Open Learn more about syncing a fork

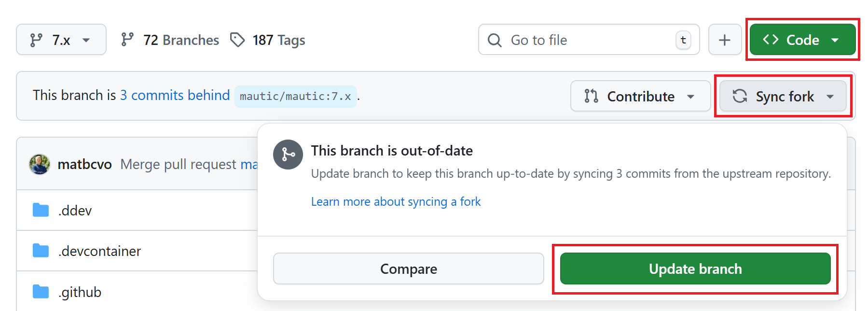[396, 201]
